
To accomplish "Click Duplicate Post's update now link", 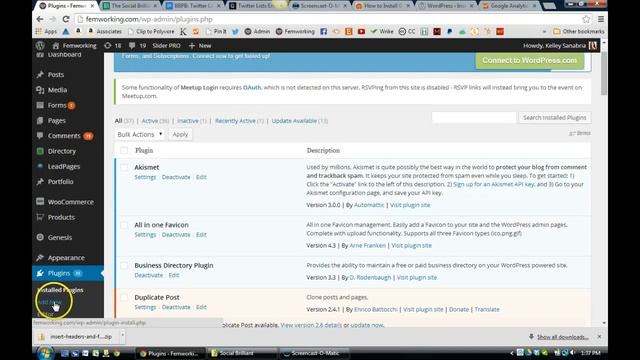I will [367, 325].
